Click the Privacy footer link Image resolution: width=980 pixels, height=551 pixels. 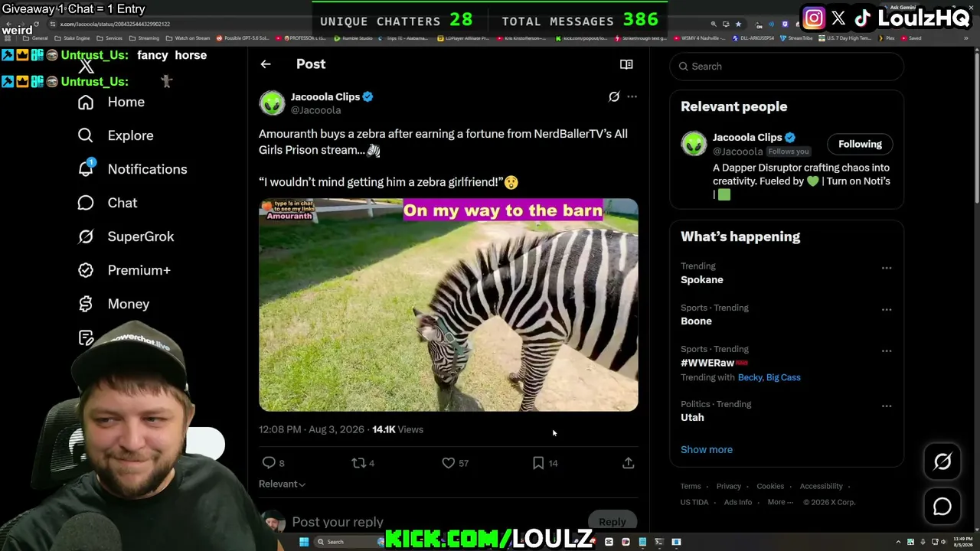pyautogui.click(x=729, y=486)
